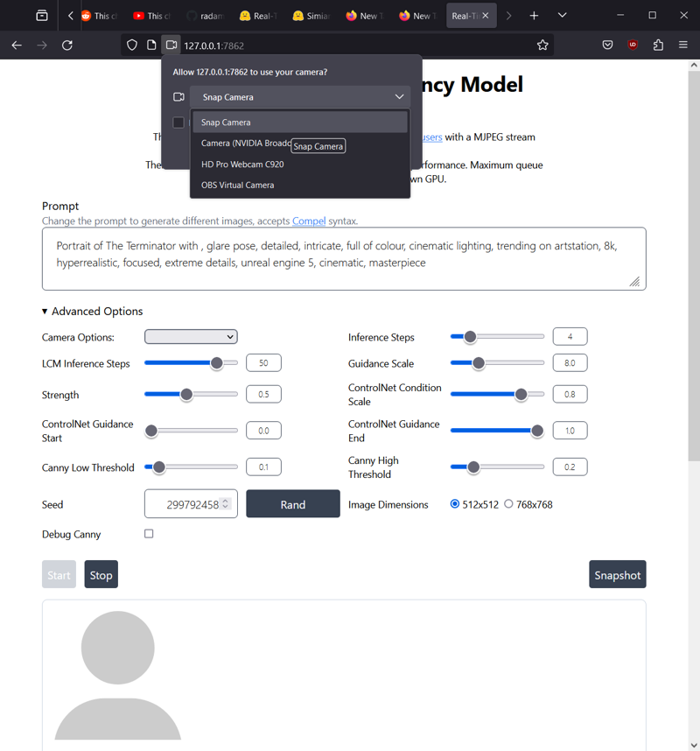Switch to the Reddit tab
The height and width of the screenshot is (751, 700).
[100, 16]
